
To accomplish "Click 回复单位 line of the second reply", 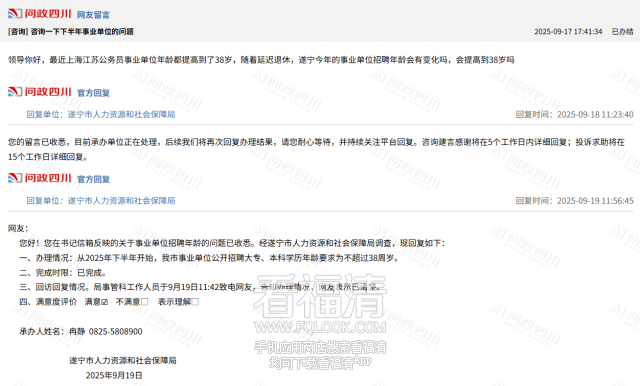I will pos(101,200).
